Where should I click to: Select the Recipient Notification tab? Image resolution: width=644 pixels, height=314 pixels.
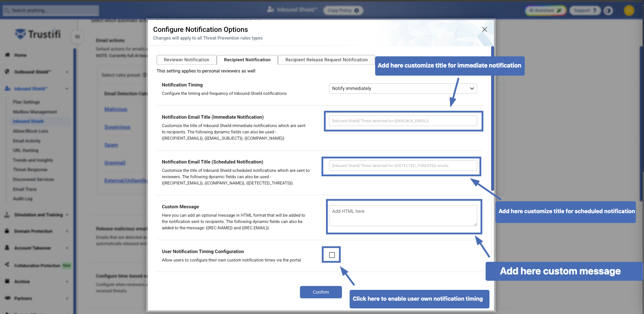point(247,60)
